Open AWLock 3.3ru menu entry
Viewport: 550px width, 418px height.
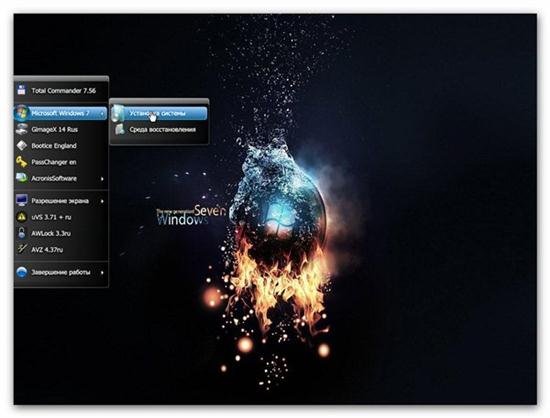click(61, 233)
